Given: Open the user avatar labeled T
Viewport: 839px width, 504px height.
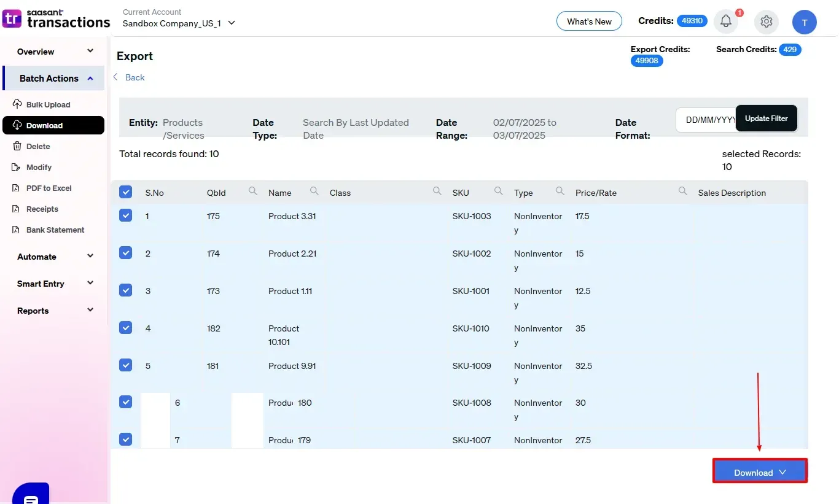Looking at the screenshot, I should tap(805, 22).
